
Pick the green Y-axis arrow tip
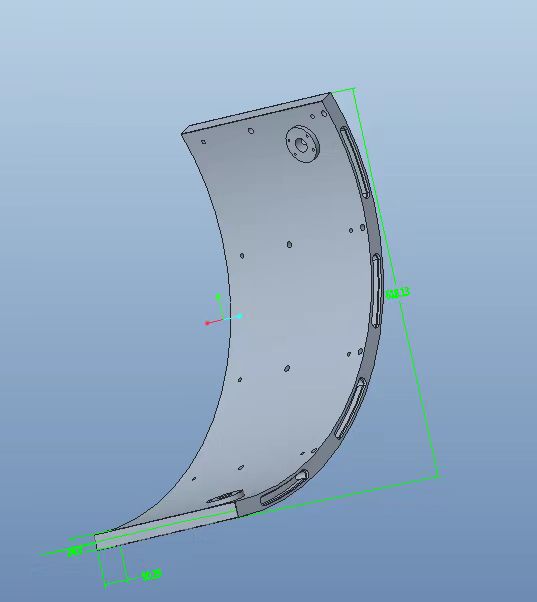pos(218,296)
